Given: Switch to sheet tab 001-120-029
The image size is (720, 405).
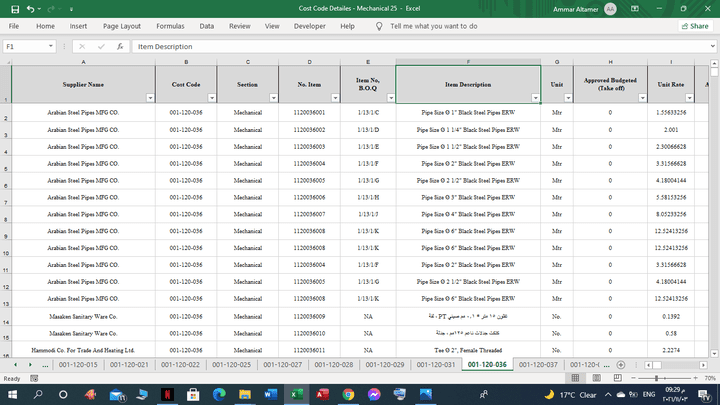Looking at the screenshot, I should point(385,365).
